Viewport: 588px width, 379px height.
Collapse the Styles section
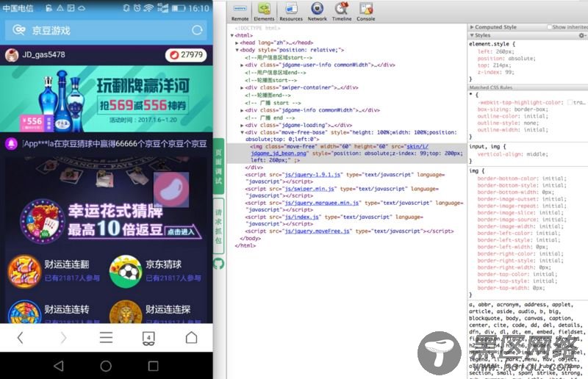pyautogui.click(x=472, y=35)
